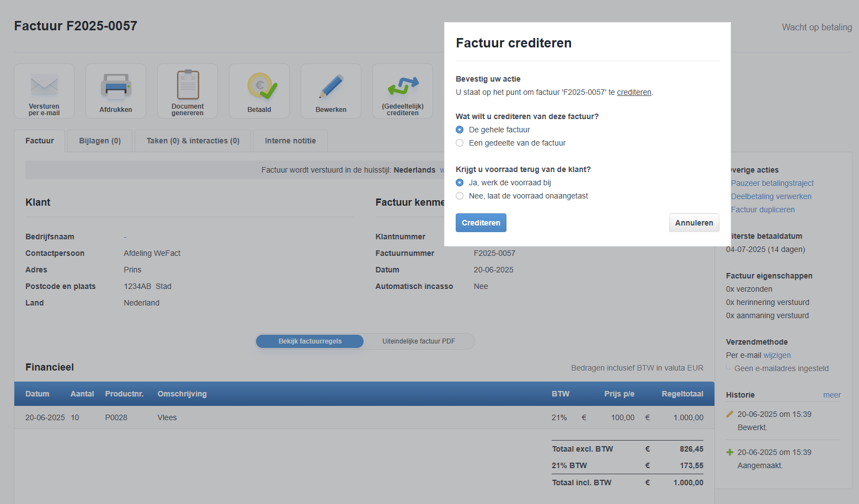This screenshot has width=859, height=504.
Task: Open Document genereren clipboard icon
Action: [x=188, y=84]
